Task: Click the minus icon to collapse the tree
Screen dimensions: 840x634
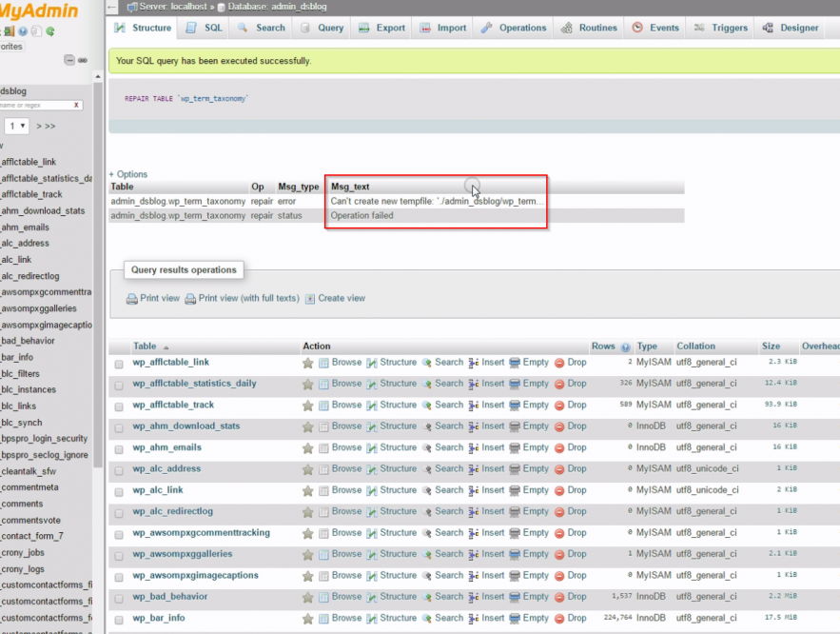Action: [69, 60]
